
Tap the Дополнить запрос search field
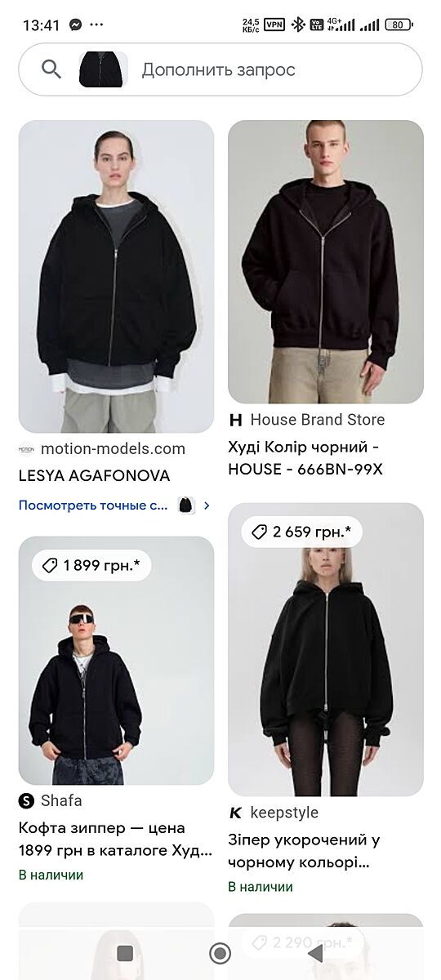220,69
